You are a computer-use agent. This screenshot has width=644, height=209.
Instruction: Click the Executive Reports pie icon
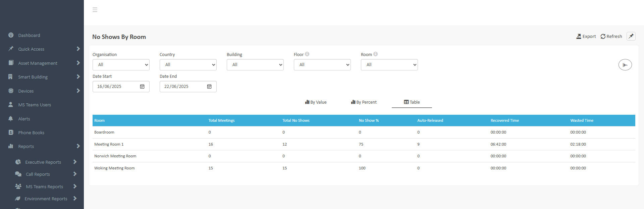(18, 162)
